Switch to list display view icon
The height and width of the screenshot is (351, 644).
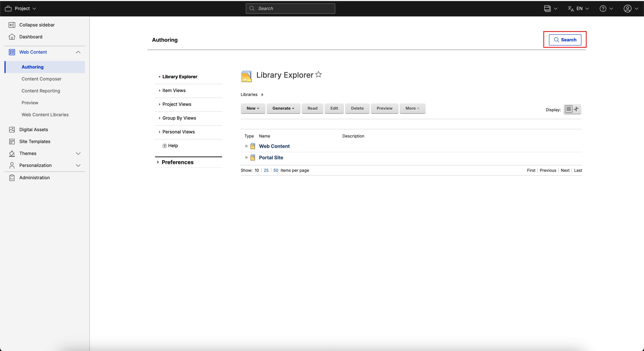pos(569,109)
